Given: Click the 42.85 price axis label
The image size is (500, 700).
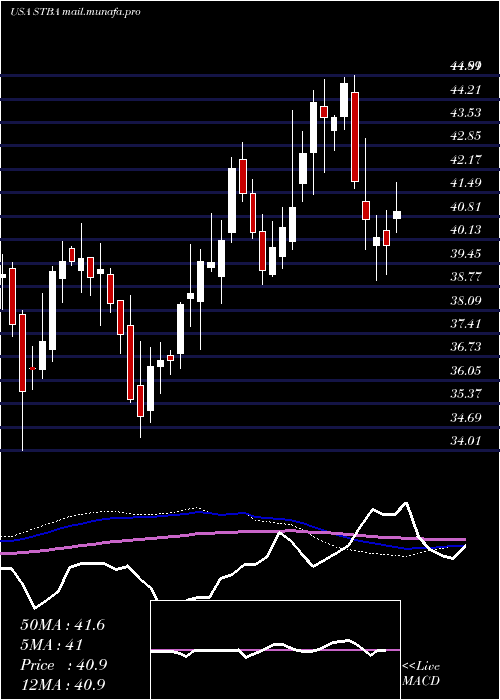Looking at the screenshot, I should [x=466, y=136].
